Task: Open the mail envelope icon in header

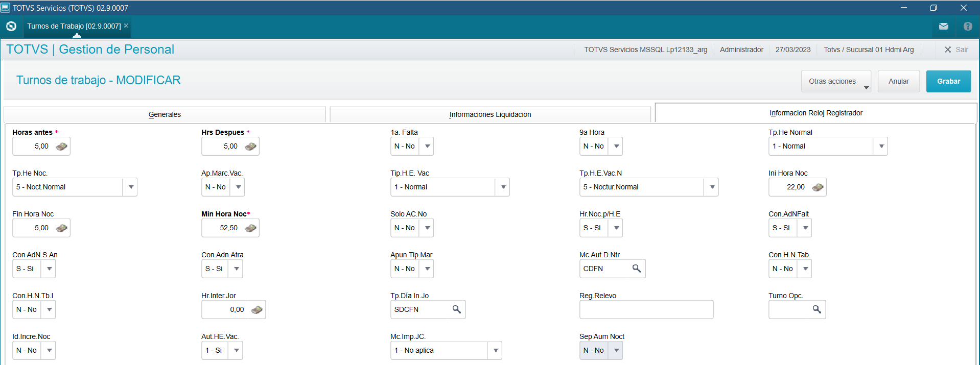Action: [x=943, y=27]
